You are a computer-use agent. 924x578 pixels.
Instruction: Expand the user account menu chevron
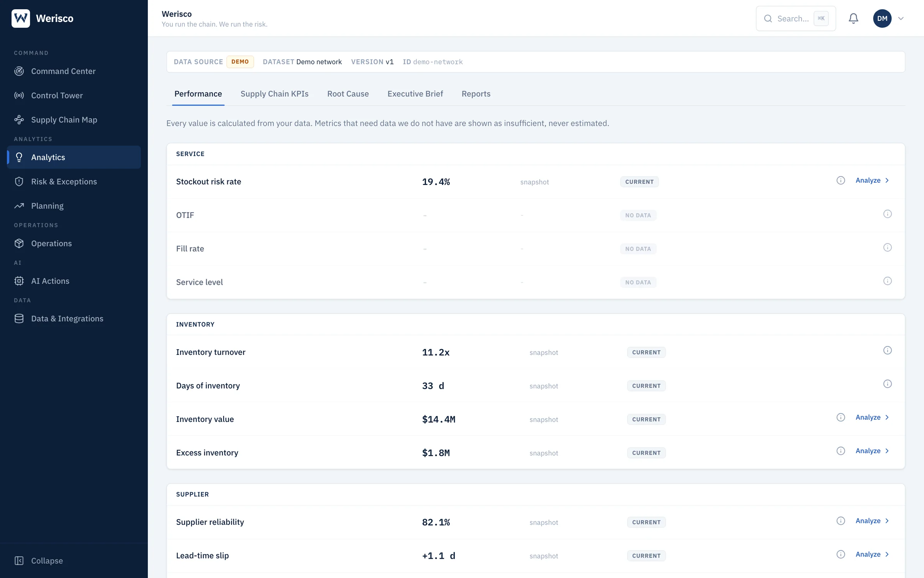pyautogui.click(x=901, y=18)
